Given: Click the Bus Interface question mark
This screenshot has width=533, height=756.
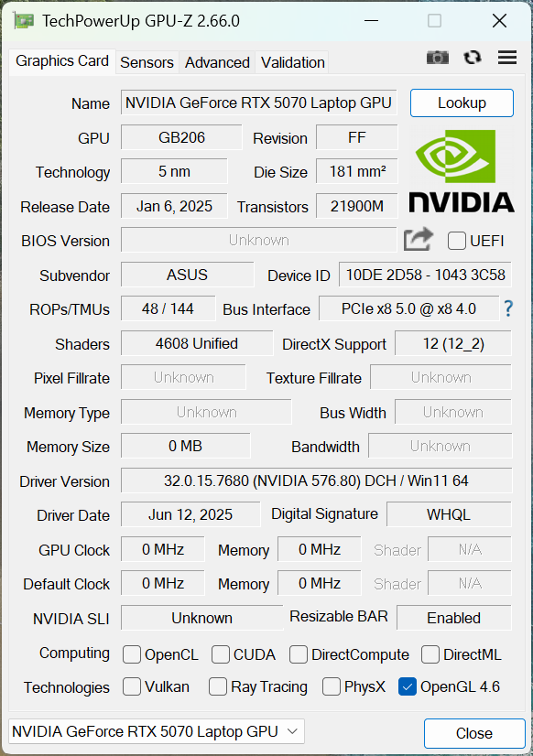Looking at the screenshot, I should tap(508, 308).
